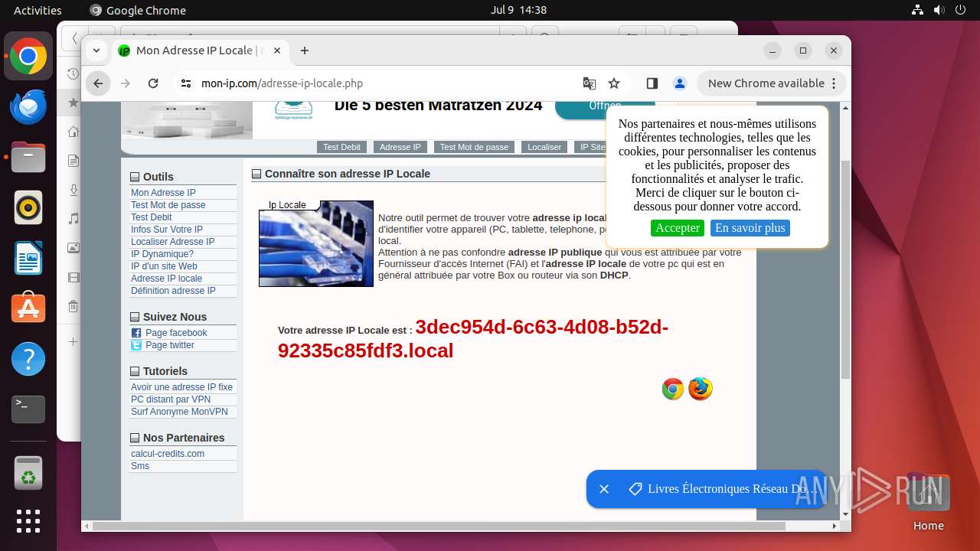
Task: Open the IP Site top menu item
Action: point(591,147)
